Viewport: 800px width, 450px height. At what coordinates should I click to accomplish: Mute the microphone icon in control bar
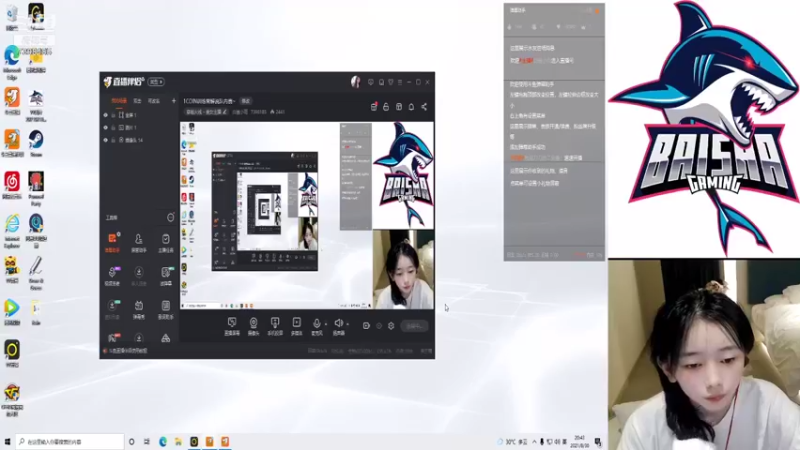(316, 323)
